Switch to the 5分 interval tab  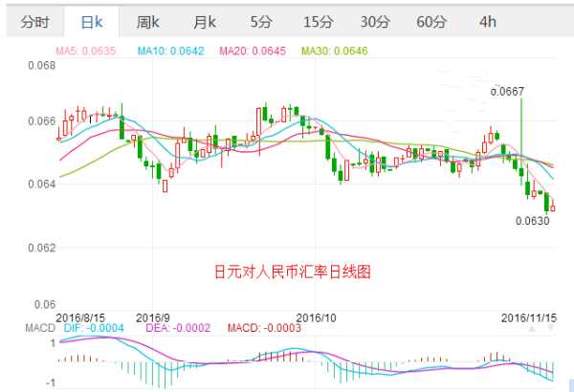tap(261, 22)
